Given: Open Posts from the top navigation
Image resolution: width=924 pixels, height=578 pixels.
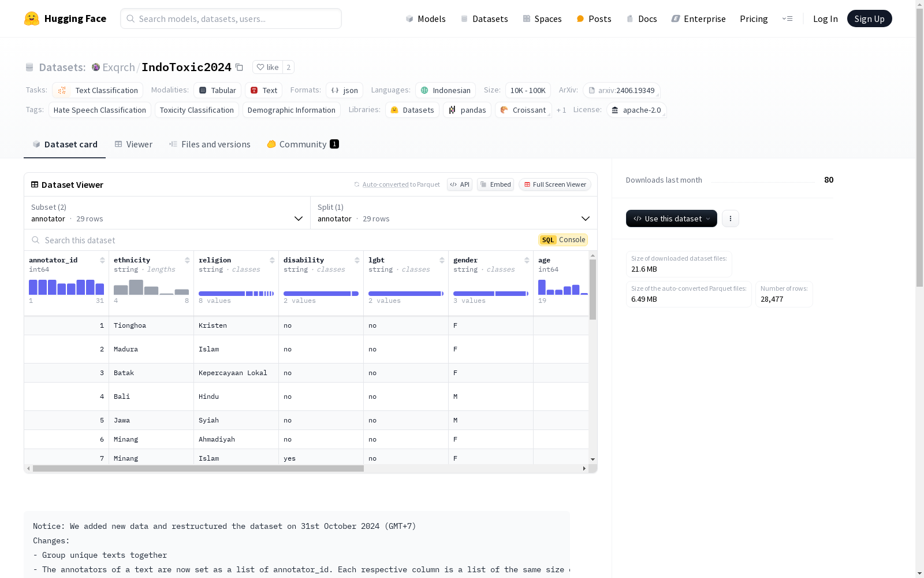Looking at the screenshot, I should tap(594, 18).
